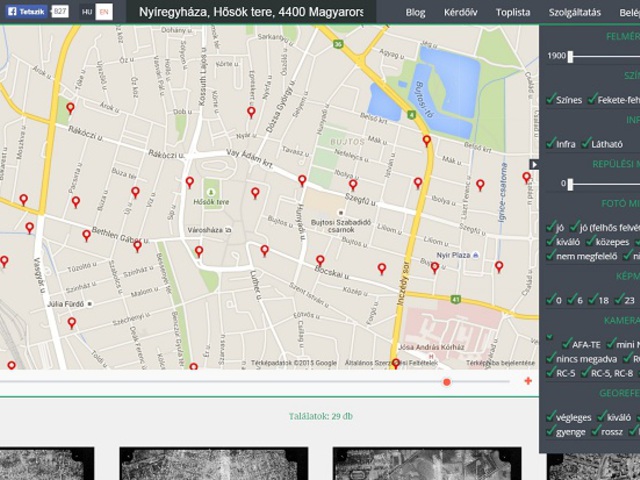Click the Facebook Tetszik like button
The height and width of the screenshot is (480, 640).
pos(27,11)
